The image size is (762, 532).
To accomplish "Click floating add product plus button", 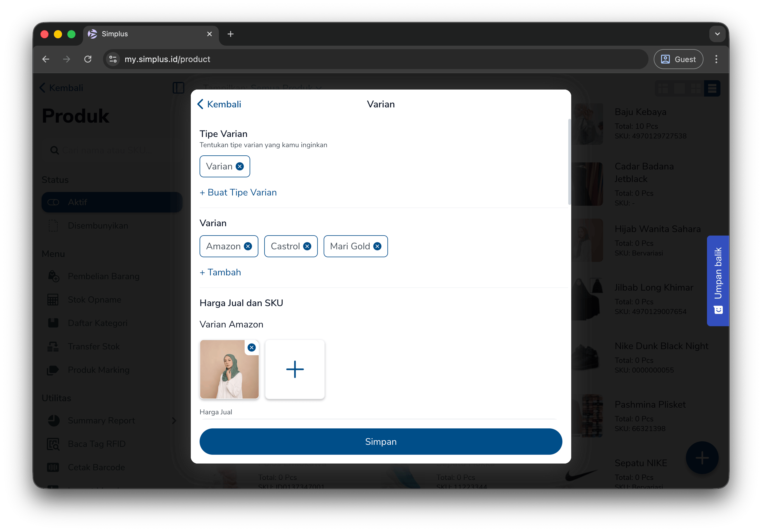I will coord(702,458).
